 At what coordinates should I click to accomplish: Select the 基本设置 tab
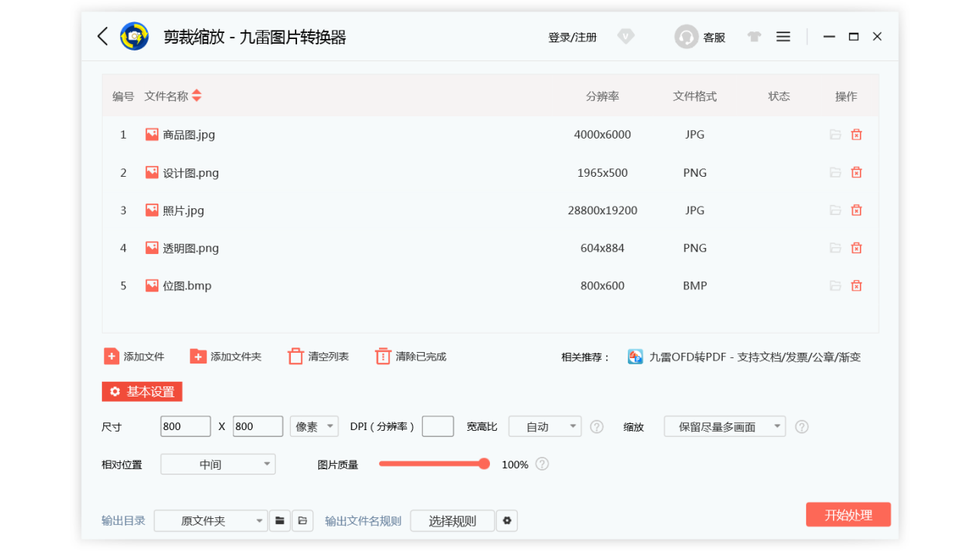click(x=142, y=392)
